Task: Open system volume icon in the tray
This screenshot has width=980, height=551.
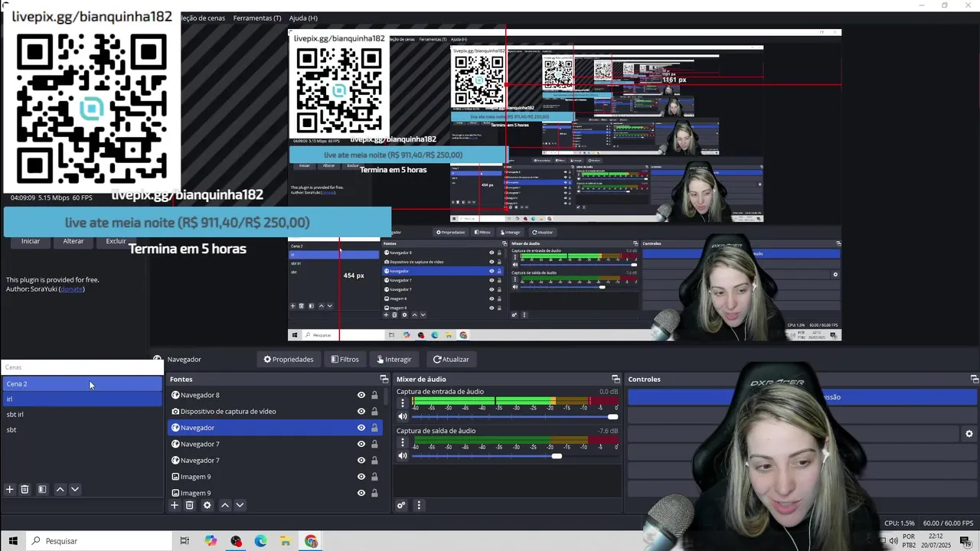Action: (x=893, y=541)
